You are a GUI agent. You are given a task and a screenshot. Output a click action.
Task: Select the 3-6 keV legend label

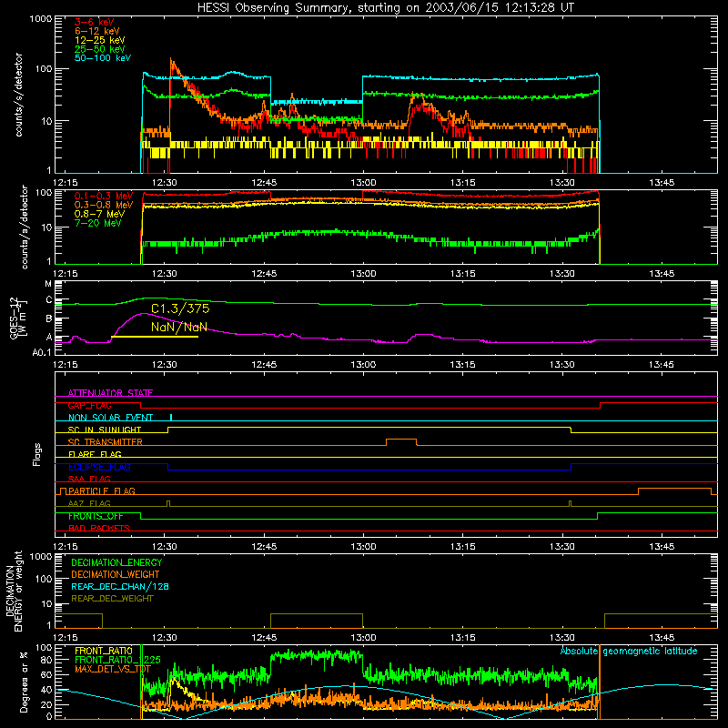pos(95,22)
